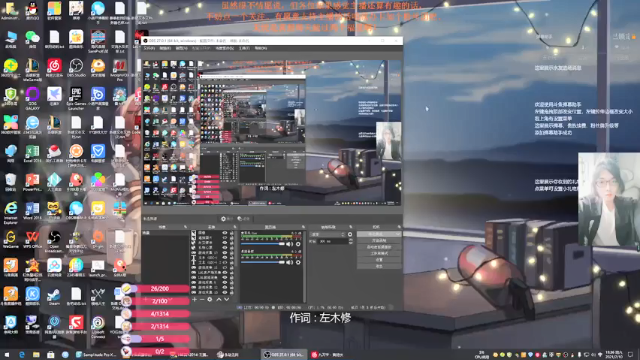Open the WeChat desktop shortcut
The width and height of the screenshot is (640, 360).
click(x=32, y=39)
